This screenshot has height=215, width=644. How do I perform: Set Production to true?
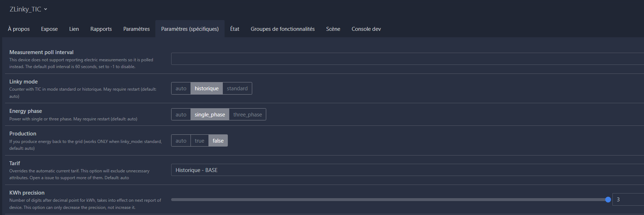pyautogui.click(x=199, y=141)
